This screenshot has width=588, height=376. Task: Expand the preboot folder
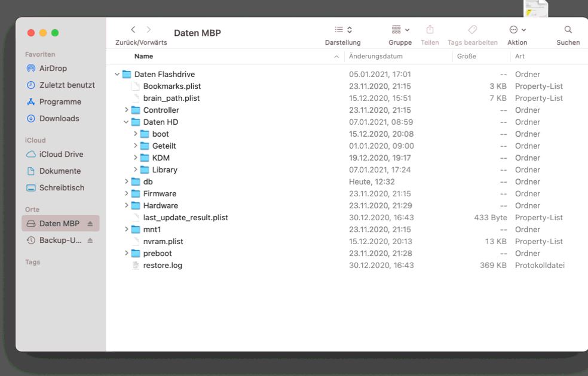click(126, 253)
